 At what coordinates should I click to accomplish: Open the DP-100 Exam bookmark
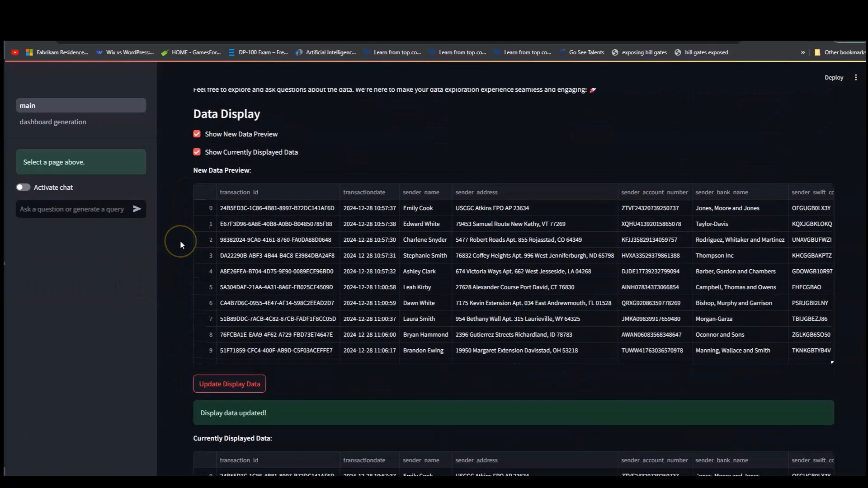[258, 52]
